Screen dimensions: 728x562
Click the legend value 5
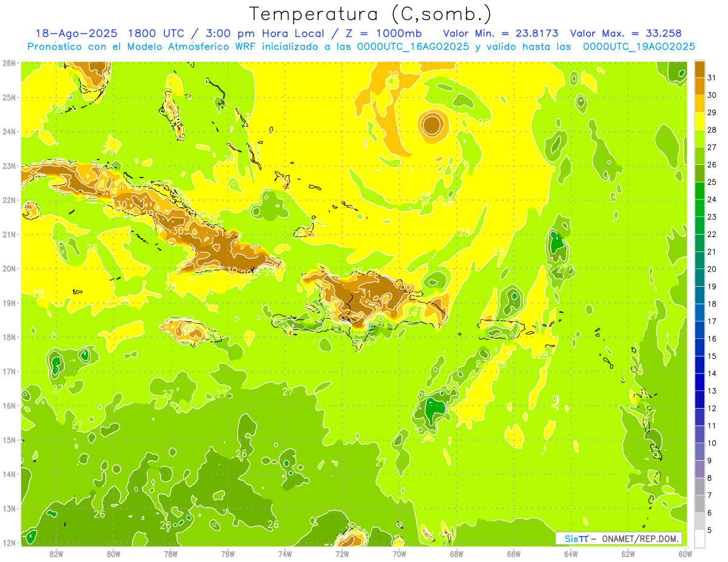710,530
